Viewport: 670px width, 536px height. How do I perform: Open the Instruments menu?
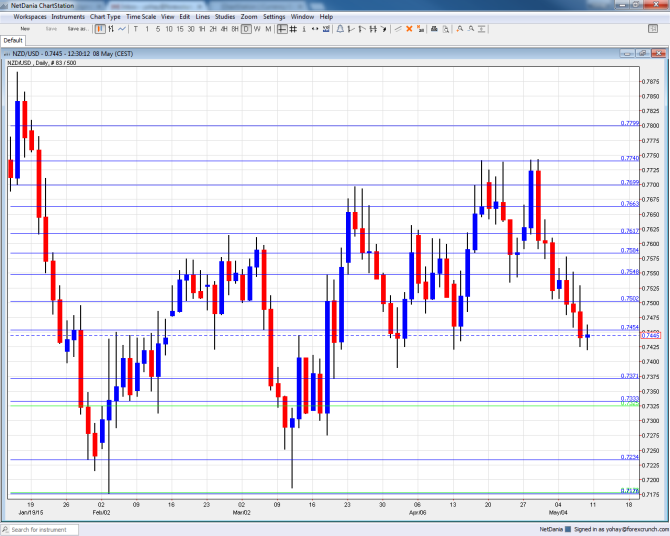(x=68, y=17)
